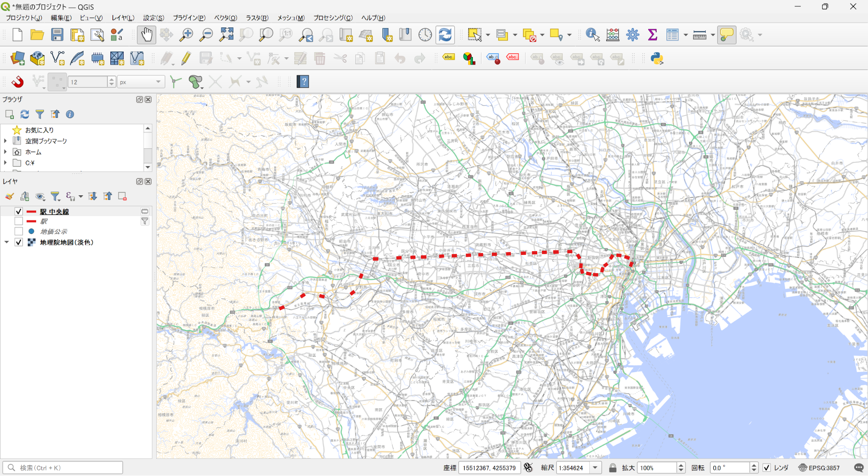Increase the 回転 rotation value stepper
The height and width of the screenshot is (476, 868).
754,465
